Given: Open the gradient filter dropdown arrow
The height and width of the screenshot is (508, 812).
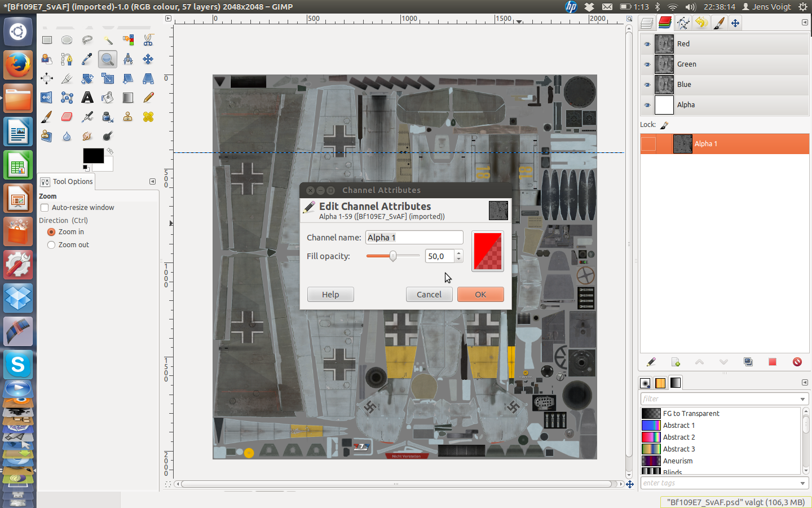Looking at the screenshot, I should coord(802,399).
